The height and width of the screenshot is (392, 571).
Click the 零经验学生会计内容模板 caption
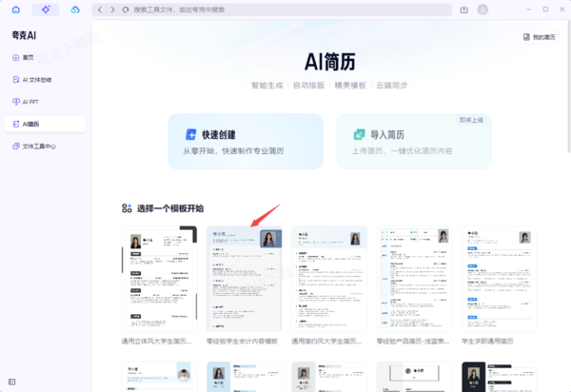(242, 342)
